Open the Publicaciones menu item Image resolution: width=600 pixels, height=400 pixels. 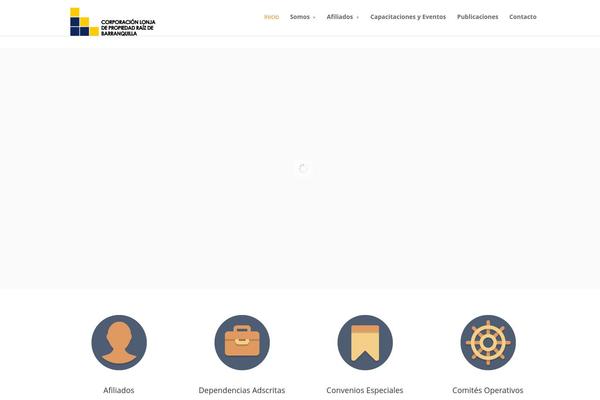point(478,17)
